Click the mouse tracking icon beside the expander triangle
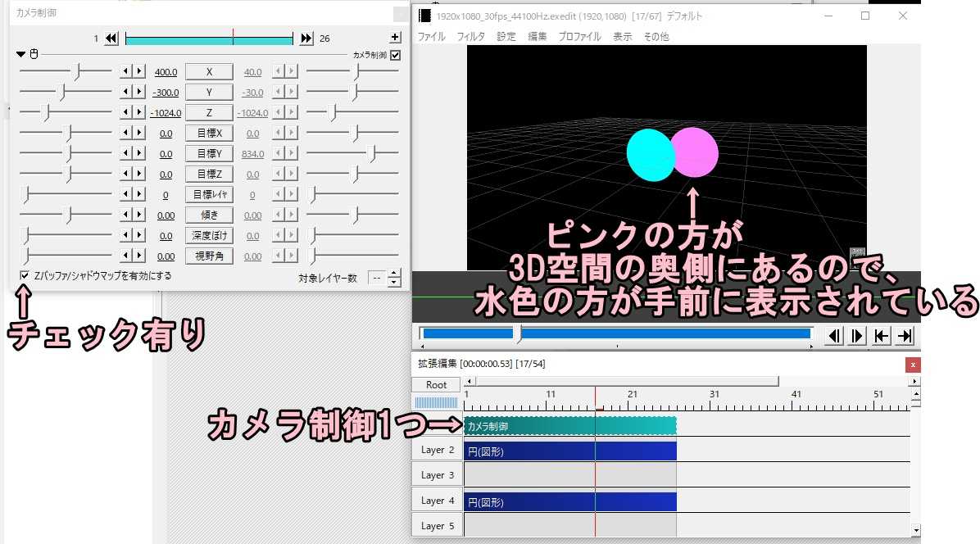The height and width of the screenshot is (544, 980). [34, 54]
